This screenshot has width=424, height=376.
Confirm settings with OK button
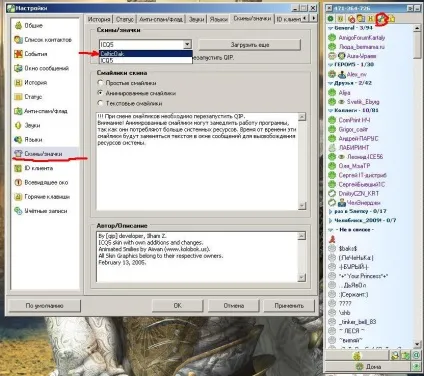(x=177, y=306)
